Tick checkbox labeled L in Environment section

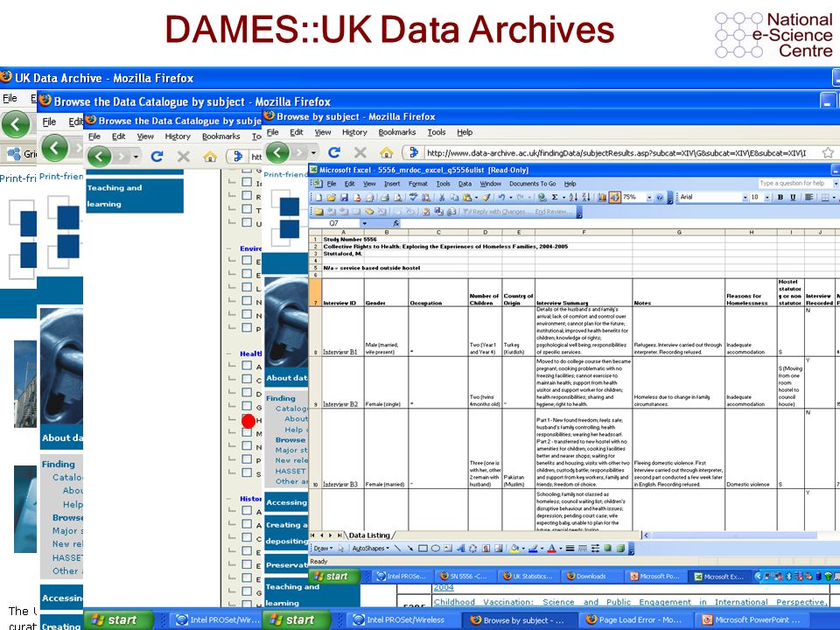[247, 287]
